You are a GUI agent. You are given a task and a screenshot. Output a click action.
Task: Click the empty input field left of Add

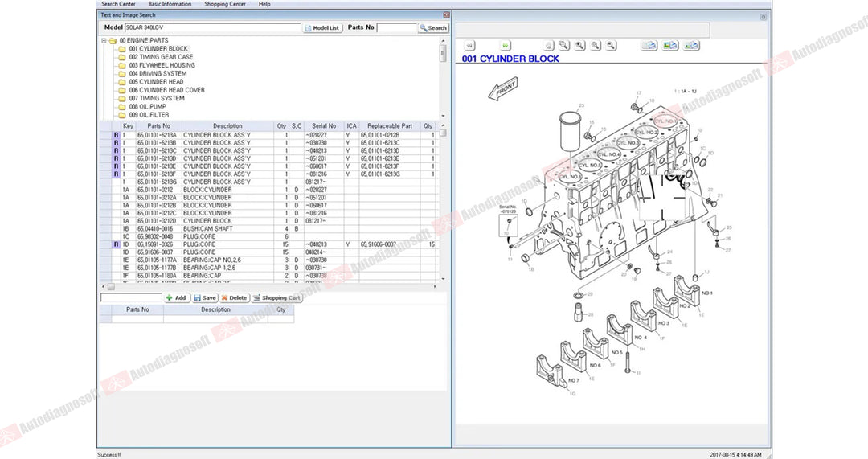point(131,298)
